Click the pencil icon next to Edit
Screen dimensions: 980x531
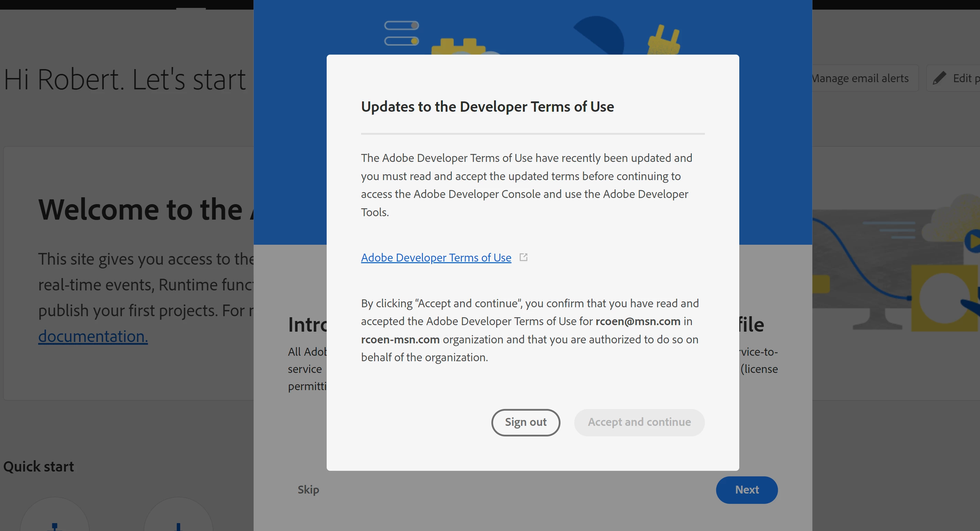tap(939, 78)
